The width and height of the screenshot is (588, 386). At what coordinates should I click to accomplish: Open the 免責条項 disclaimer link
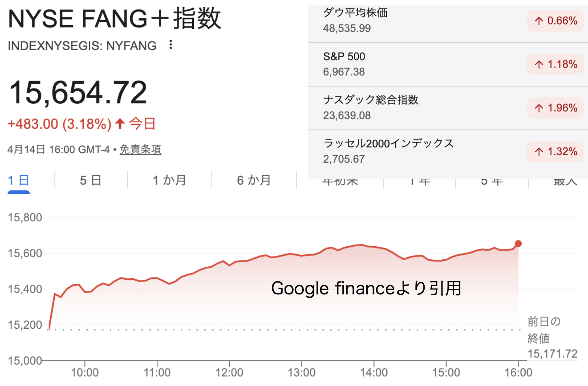(140, 150)
